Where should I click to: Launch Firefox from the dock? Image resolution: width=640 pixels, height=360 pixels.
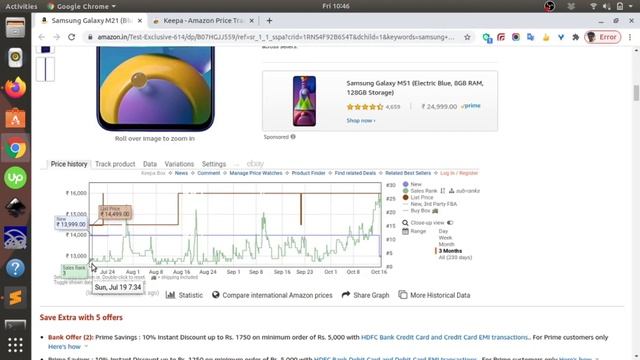point(16,87)
